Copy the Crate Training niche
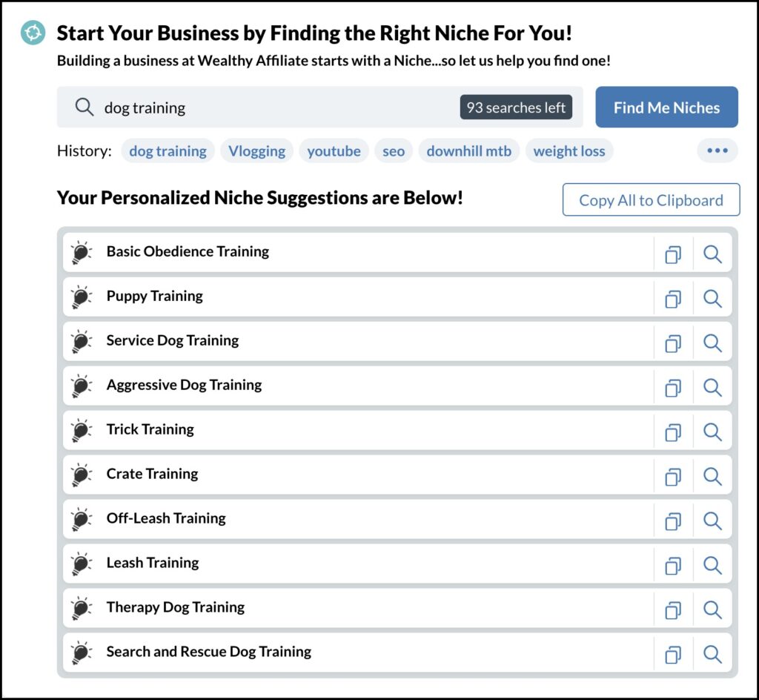Screen dimensions: 759x700 click(673, 477)
